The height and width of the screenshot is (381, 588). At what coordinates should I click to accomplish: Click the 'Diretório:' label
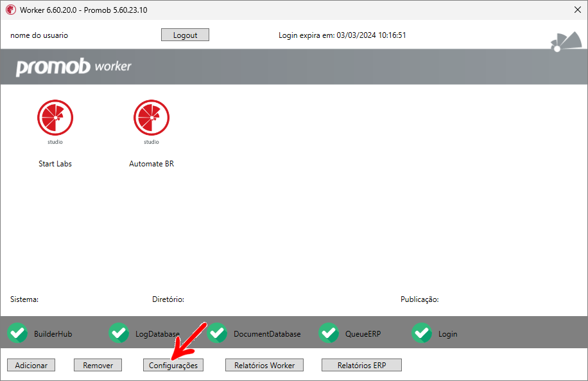tap(168, 299)
